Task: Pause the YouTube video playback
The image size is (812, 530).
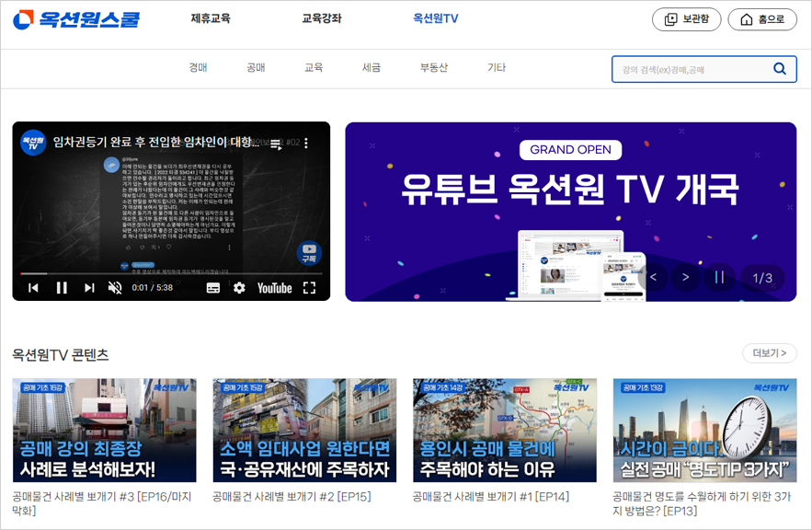Action: pyautogui.click(x=62, y=288)
